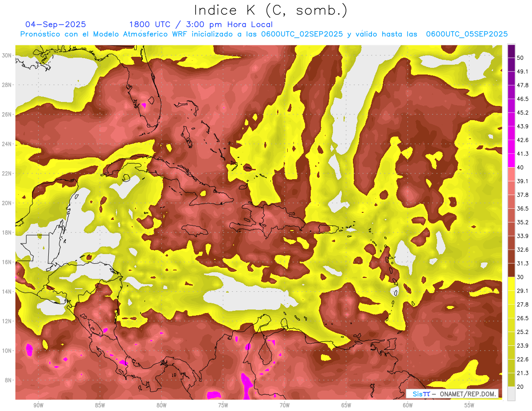Click the '28N' latitude axis label
This screenshot has width=532, height=411.
[x=7, y=85]
